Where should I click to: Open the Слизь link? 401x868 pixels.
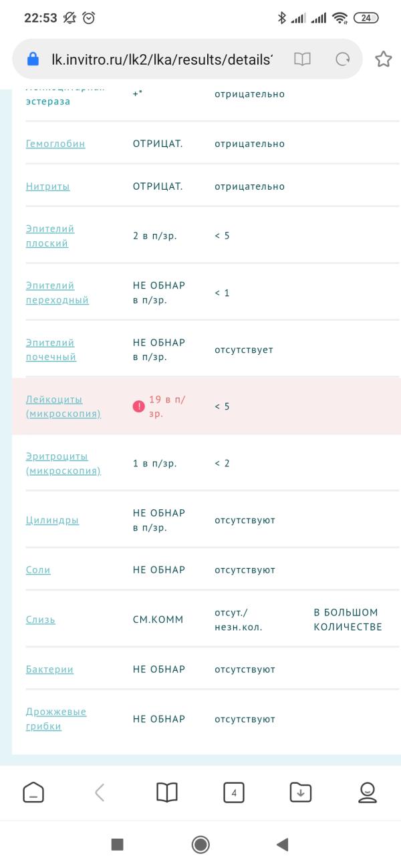[40, 619]
